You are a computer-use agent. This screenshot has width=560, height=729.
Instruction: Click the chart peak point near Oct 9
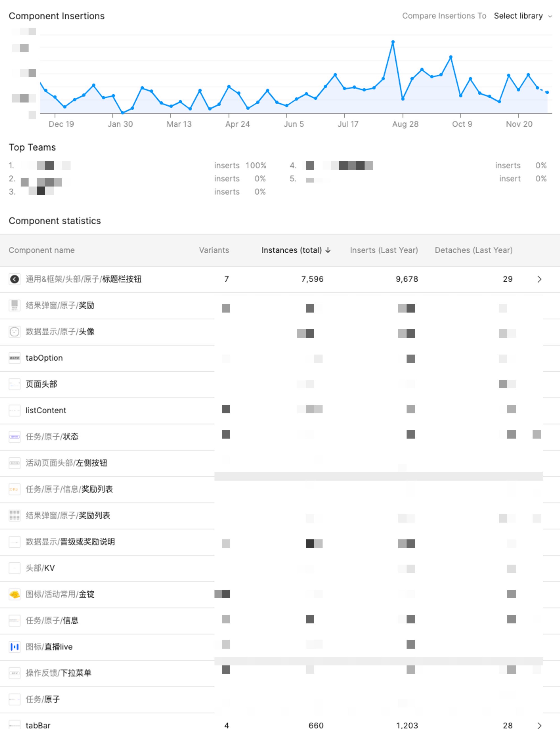(451, 57)
